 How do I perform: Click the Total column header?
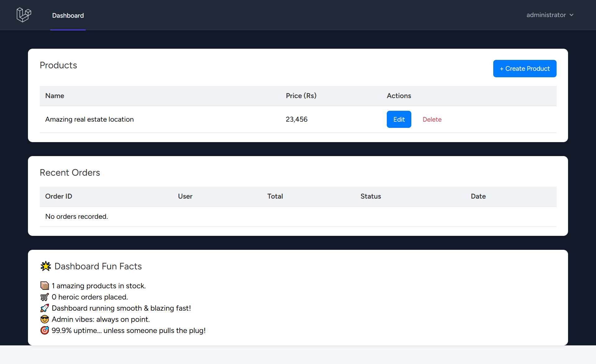coord(275,196)
